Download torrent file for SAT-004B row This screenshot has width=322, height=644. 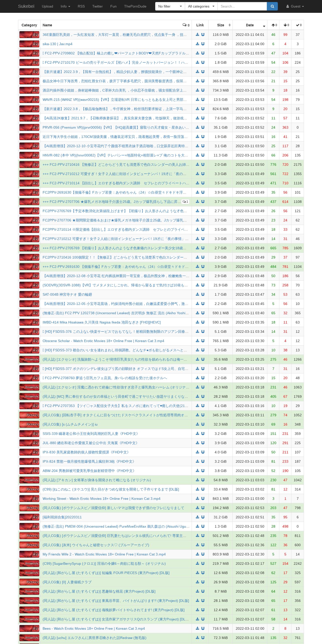click(x=197, y=294)
